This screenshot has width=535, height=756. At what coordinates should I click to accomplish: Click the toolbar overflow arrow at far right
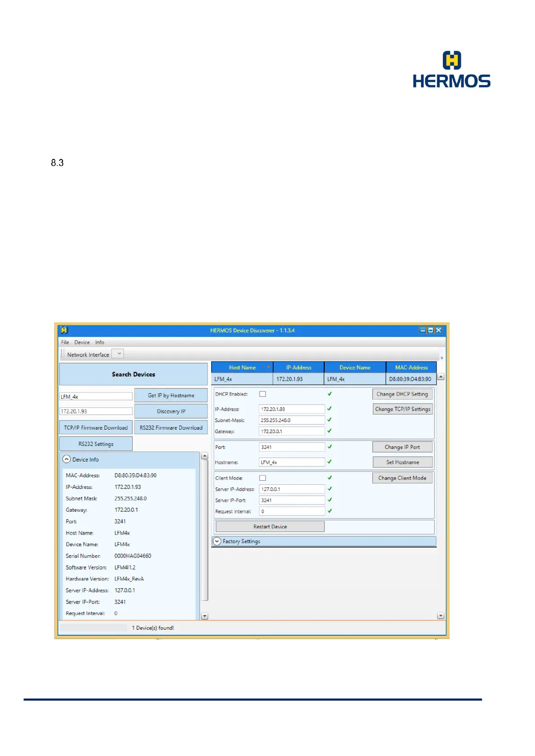(442, 358)
